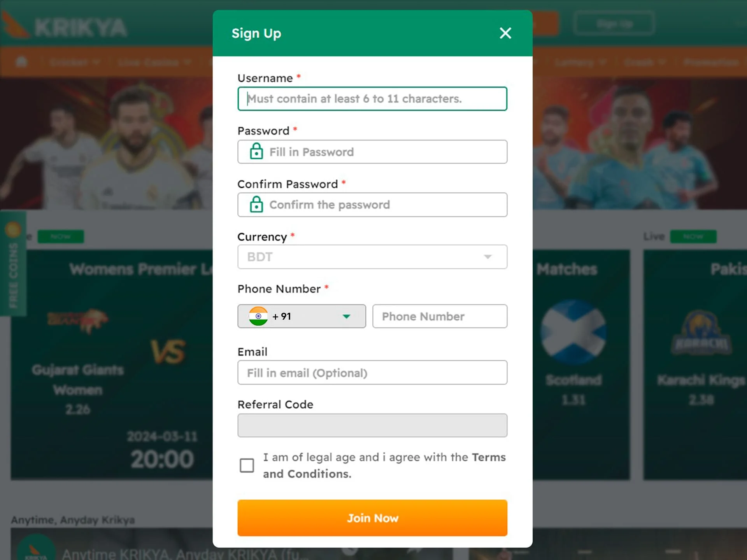Enable the referral code input field
The image size is (747, 560).
point(372,425)
